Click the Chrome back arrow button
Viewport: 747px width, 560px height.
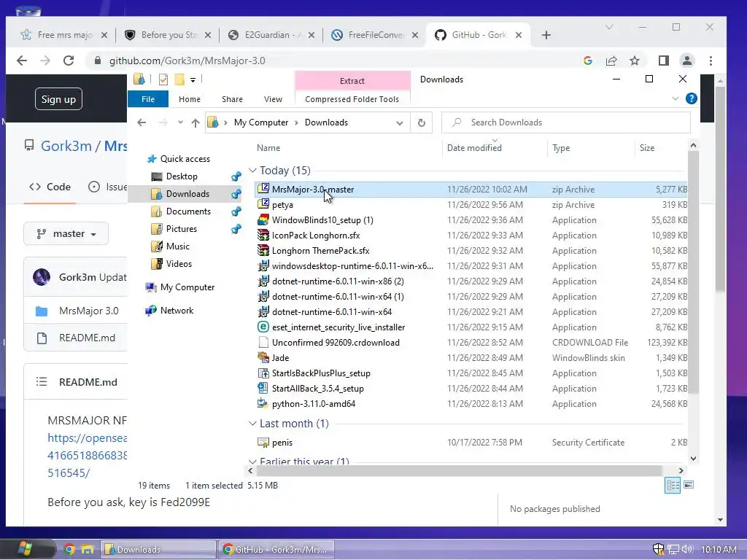(22, 61)
